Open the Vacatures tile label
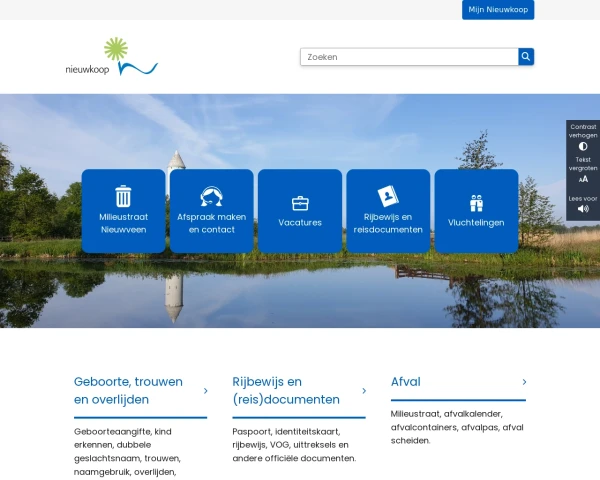600x480 pixels. [x=300, y=222]
